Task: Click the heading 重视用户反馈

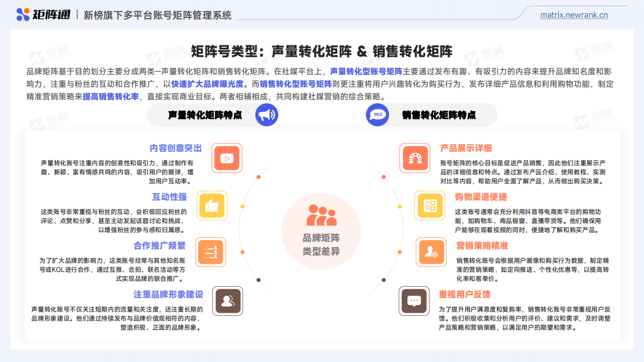Action: coord(464,294)
